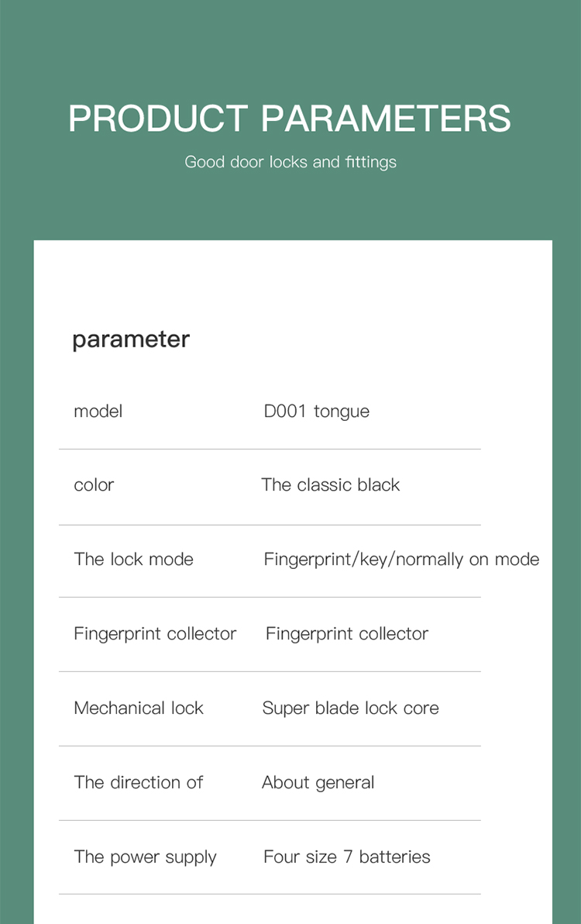The height and width of the screenshot is (924, 581).
Task: Select 'The power supply' label
Action: pyautogui.click(x=145, y=857)
